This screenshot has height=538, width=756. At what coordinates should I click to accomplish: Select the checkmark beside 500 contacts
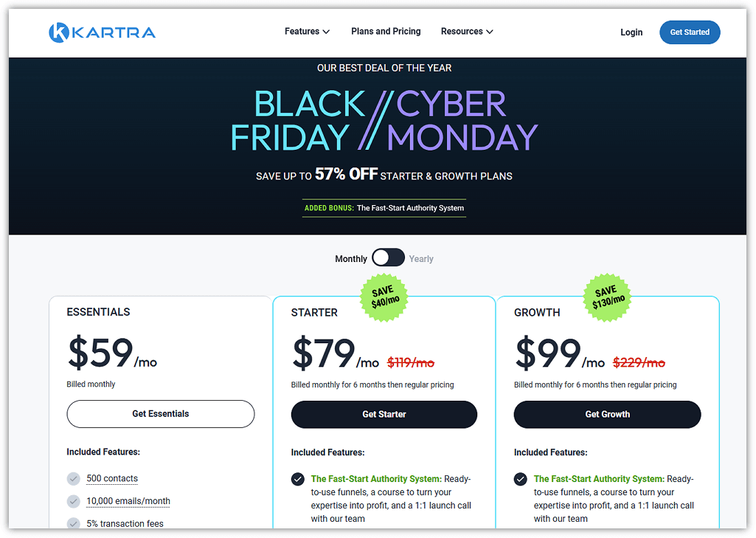[73, 478]
